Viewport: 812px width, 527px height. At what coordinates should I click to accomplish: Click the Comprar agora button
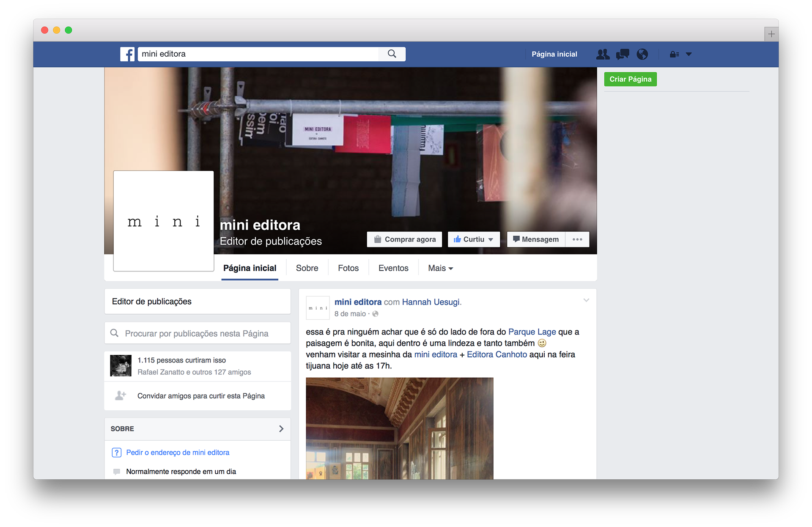pos(405,239)
